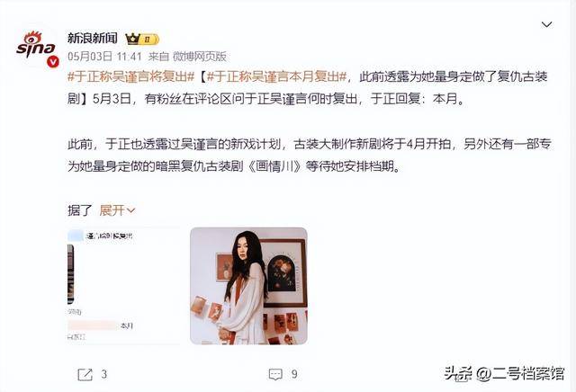Viewport: 576px width, 392px height.
Task: Click the repost count 3
Action: (x=104, y=374)
